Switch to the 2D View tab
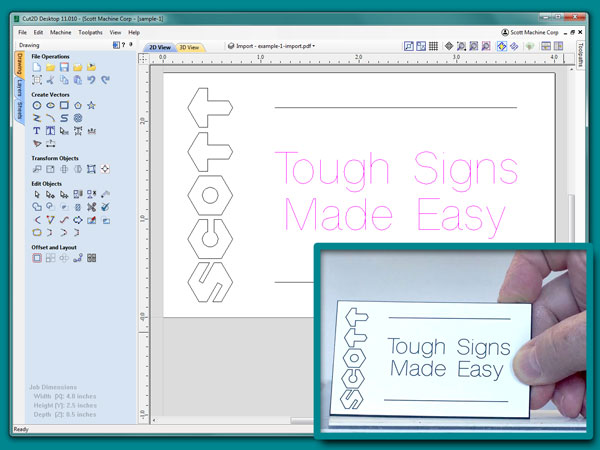This screenshot has width=600, height=450. [160, 47]
